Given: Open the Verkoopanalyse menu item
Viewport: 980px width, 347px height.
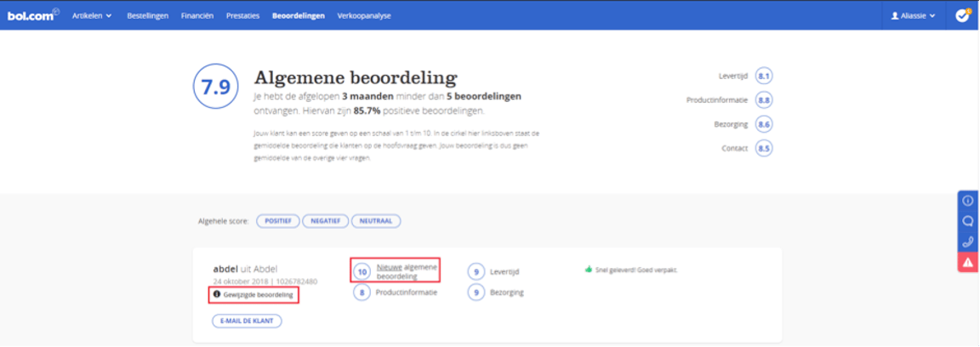Looking at the screenshot, I should coord(365,15).
